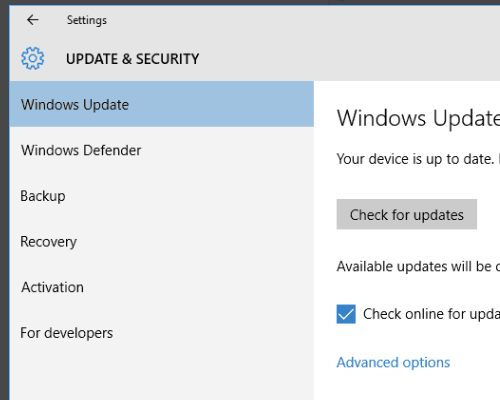The image size is (500, 400).
Task: Select the For developers section
Action: (162, 333)
